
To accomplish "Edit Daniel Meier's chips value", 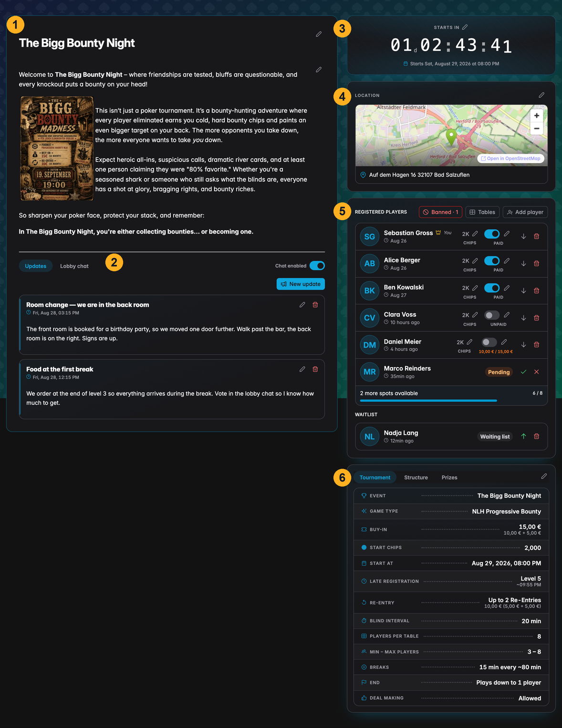I will tap(469, 342).
